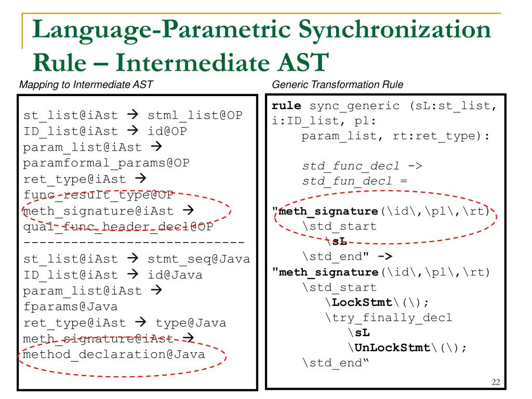This screenshot has width=532, height=399.
Task: Click the bold "rule" keyword
Action: 286,105
